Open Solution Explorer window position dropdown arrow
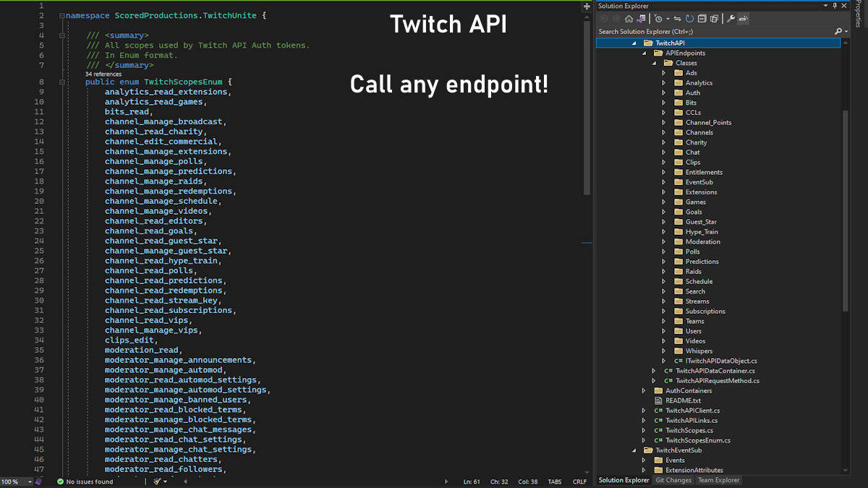 (825, 6)
